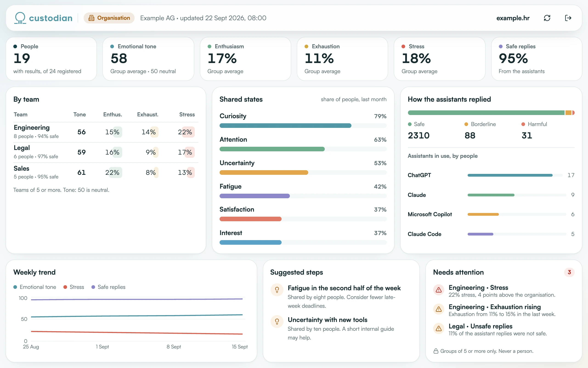Click the custodian logo icon
This screenshot has height=368, width=588.
tap(20, 18)
